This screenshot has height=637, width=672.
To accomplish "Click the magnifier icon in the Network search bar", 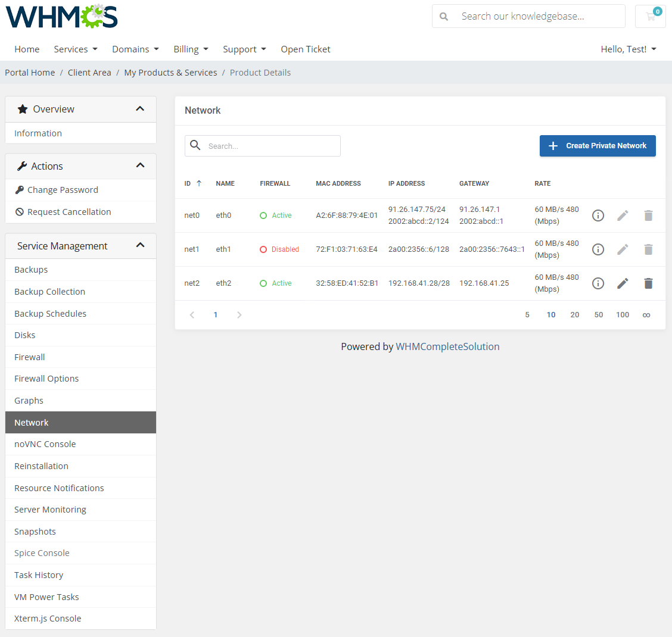I will 195,145.
